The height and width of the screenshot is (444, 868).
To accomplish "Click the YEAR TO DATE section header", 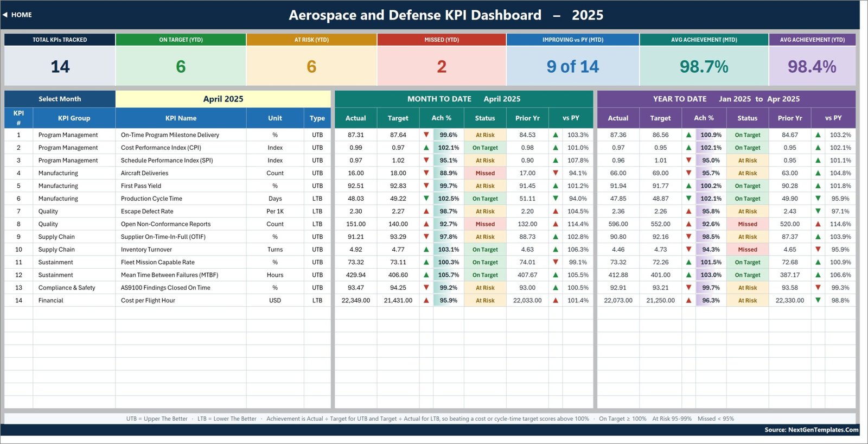I will [x=726, y=99].
